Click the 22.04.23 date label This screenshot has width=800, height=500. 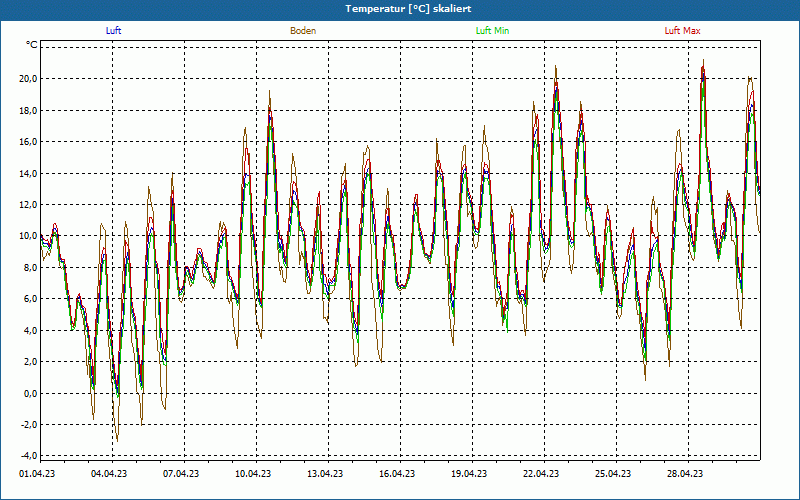[541, 474]
